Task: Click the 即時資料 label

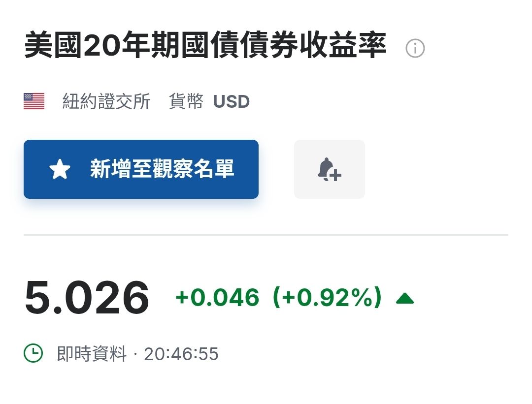Action: tap(92, 353)
